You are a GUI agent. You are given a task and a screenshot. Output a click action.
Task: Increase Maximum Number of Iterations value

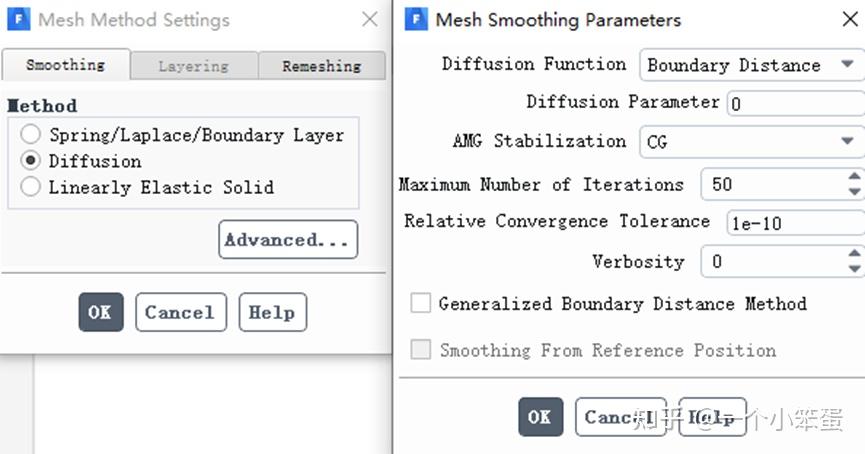tap(854, 177)
